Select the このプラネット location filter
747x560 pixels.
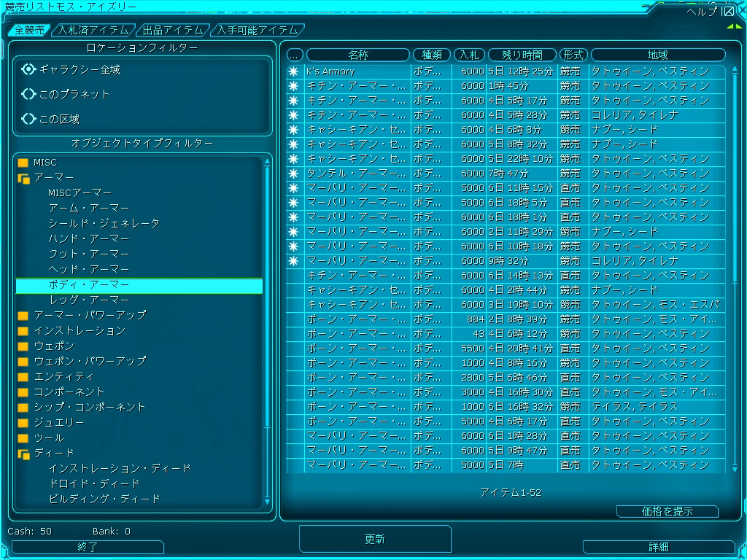(65, 94)
